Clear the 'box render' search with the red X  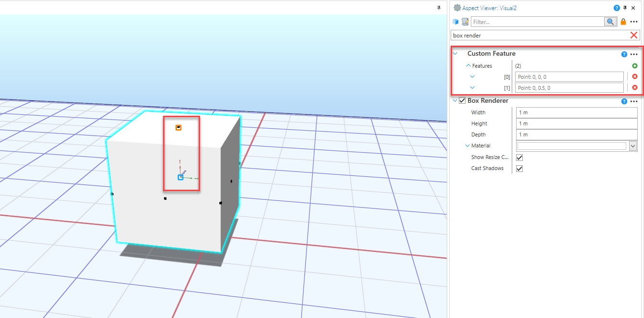click(x=634, y=35)
